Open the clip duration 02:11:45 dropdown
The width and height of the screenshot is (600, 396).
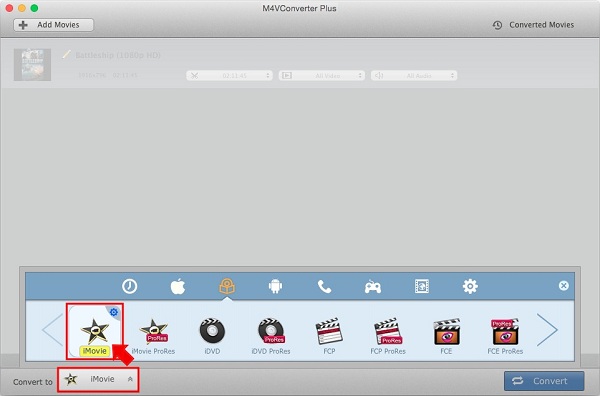tap(230, 76)
